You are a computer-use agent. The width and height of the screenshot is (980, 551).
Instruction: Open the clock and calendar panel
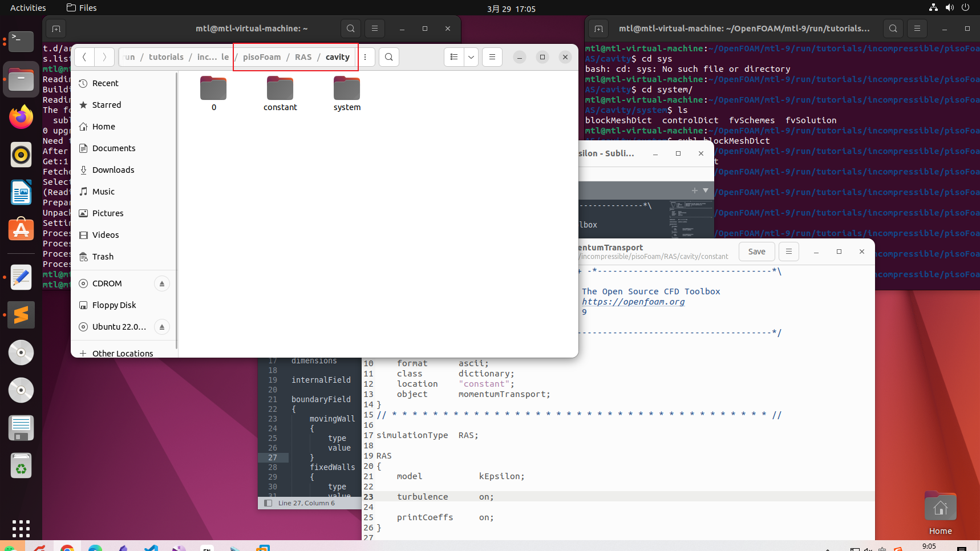click(511, 9)
